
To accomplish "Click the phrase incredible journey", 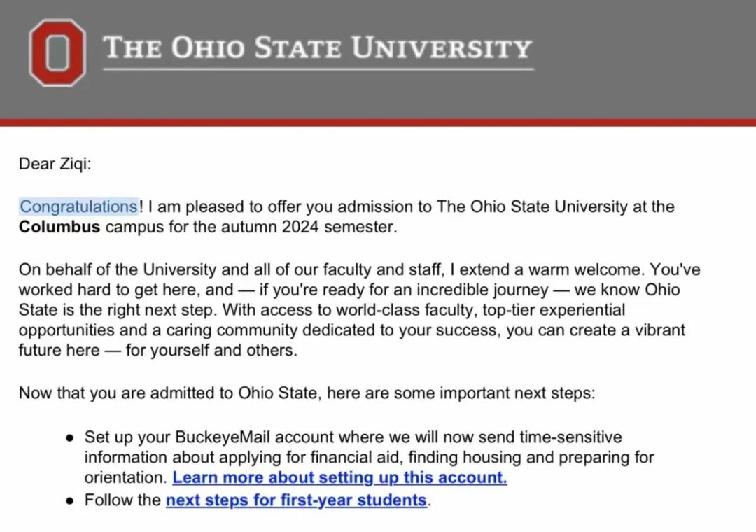I will coord(482,290).
